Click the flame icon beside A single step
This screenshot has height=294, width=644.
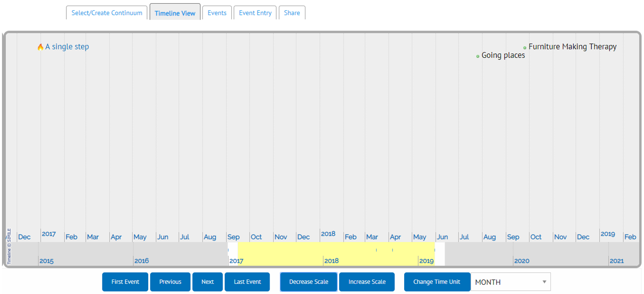click(x=40, y=47)
